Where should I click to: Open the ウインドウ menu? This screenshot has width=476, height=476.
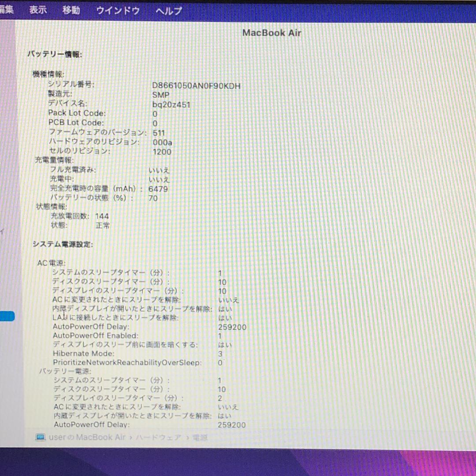[118, 11]
